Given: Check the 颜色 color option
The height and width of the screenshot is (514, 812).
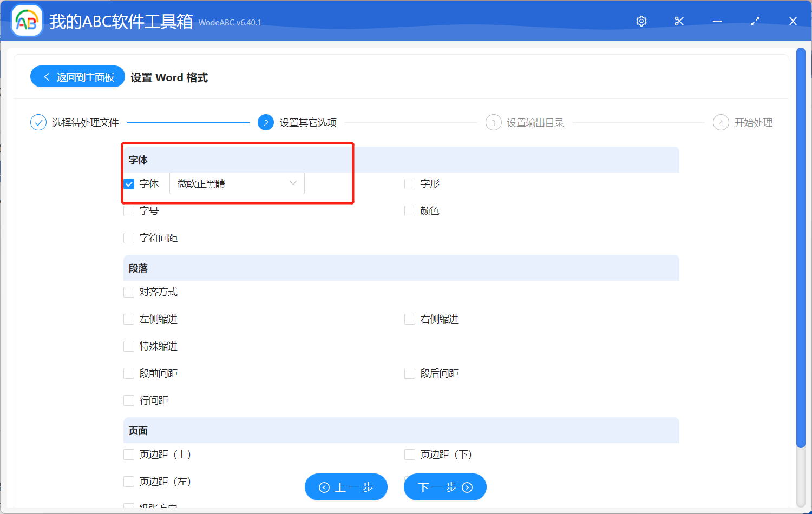Looking at the screenshot, I should point(409,210).
